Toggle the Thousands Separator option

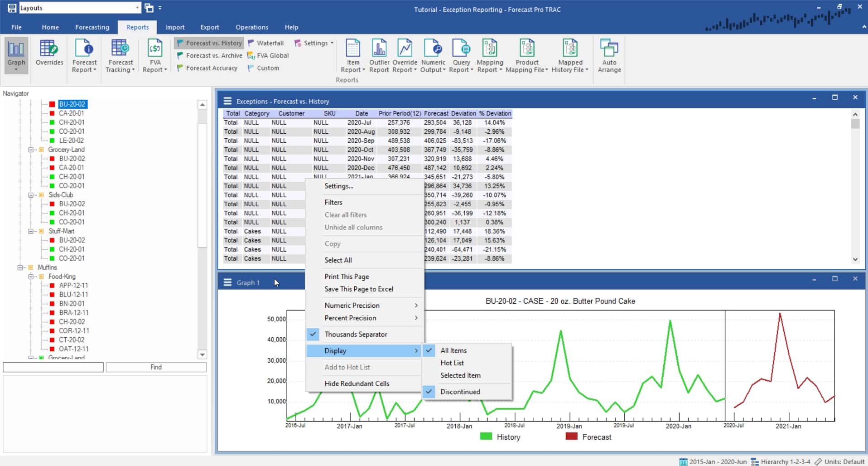click(356, 334)
